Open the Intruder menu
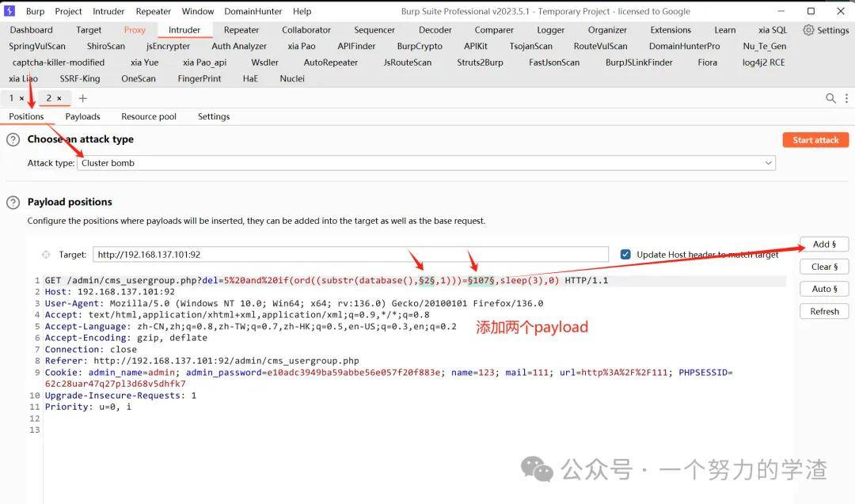This screenshot has height=504, width=855. (x=108, y=11)
